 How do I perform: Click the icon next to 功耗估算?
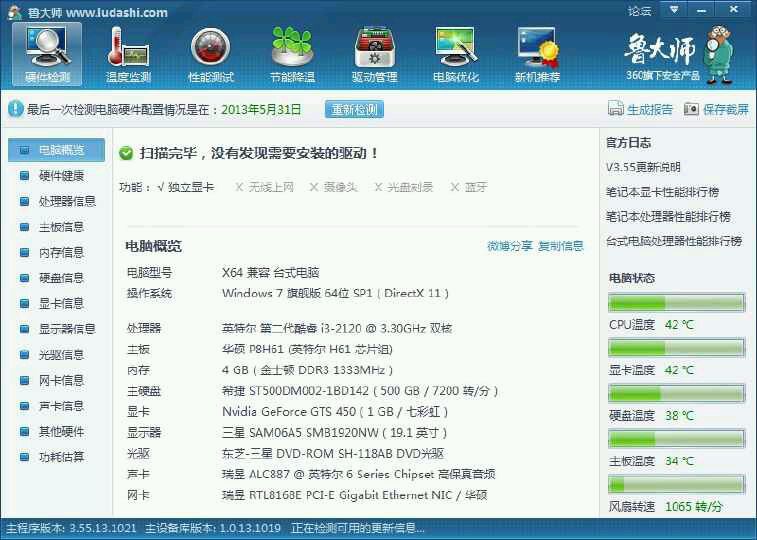tap(24, 457)
